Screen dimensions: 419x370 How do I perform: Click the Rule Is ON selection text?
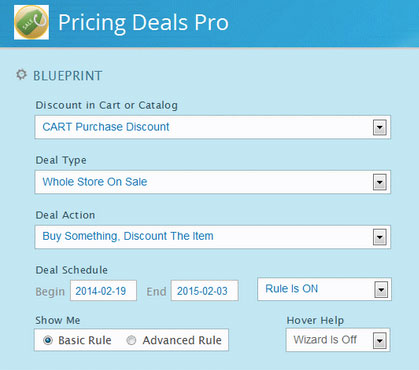coord(292,289)
